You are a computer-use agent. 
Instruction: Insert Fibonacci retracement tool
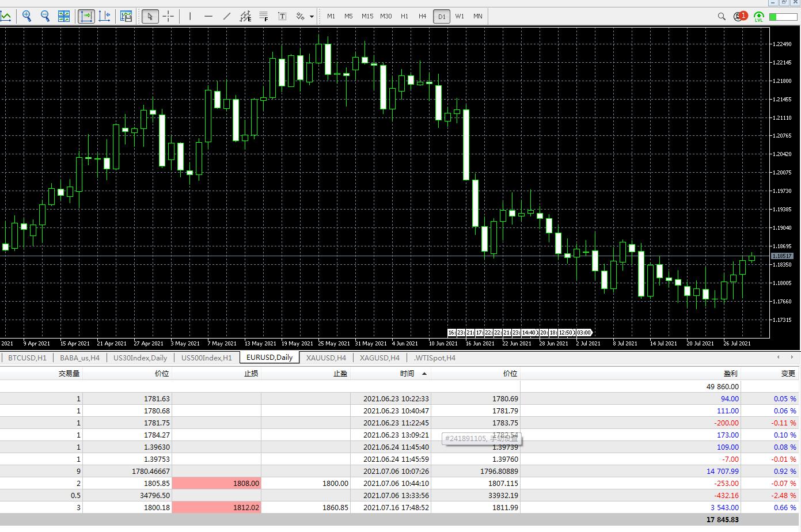[264, 16]
